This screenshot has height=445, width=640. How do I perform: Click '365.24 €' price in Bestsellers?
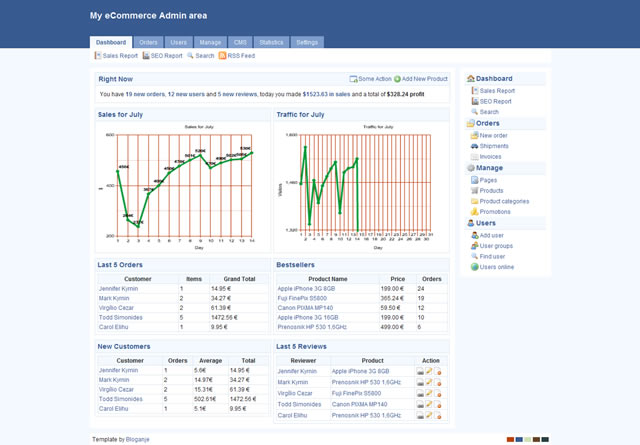(x=392, y=298)
